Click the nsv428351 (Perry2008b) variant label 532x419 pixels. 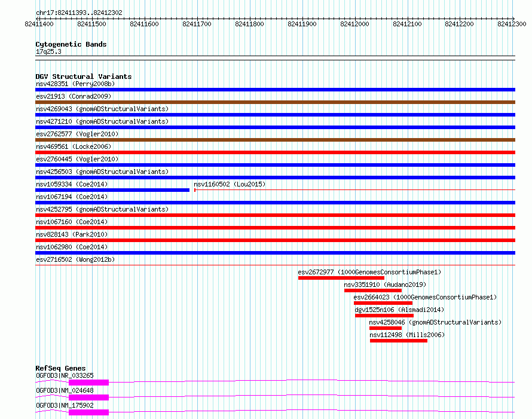click(75, 84)
